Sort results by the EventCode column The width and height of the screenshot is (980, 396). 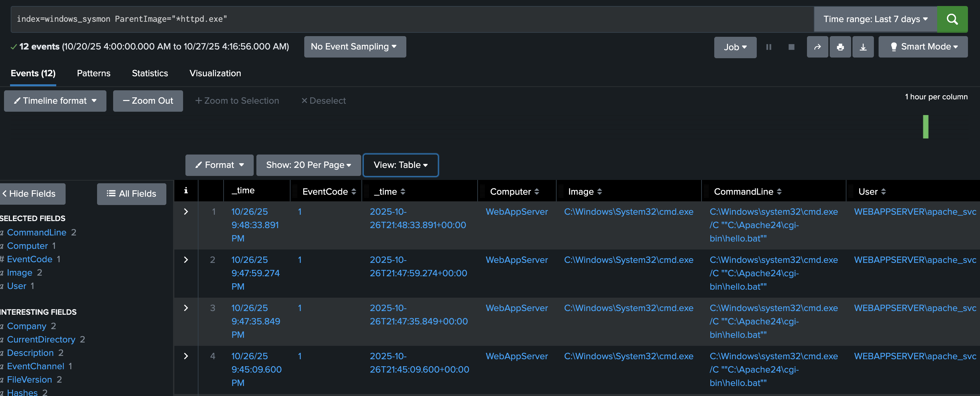pos(354,192)
